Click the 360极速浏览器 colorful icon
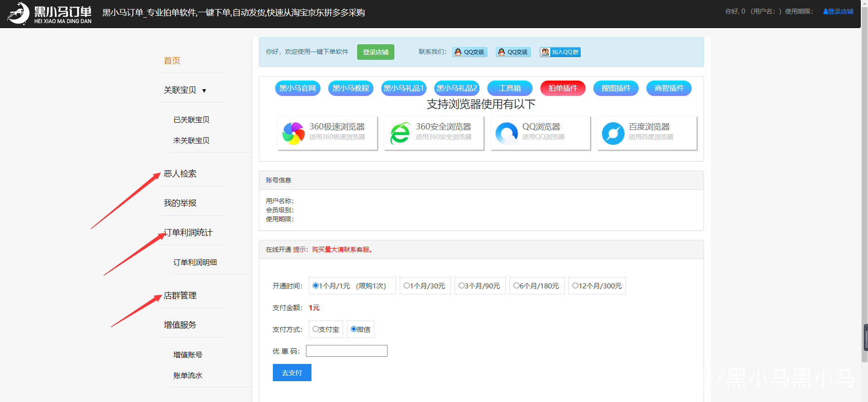This screenshot has height=402, width=868. tap(293, 133)
